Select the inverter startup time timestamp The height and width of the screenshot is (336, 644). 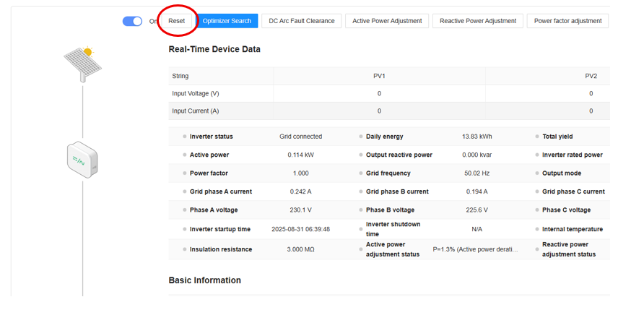pyautogui.click(x=300, y=229)
